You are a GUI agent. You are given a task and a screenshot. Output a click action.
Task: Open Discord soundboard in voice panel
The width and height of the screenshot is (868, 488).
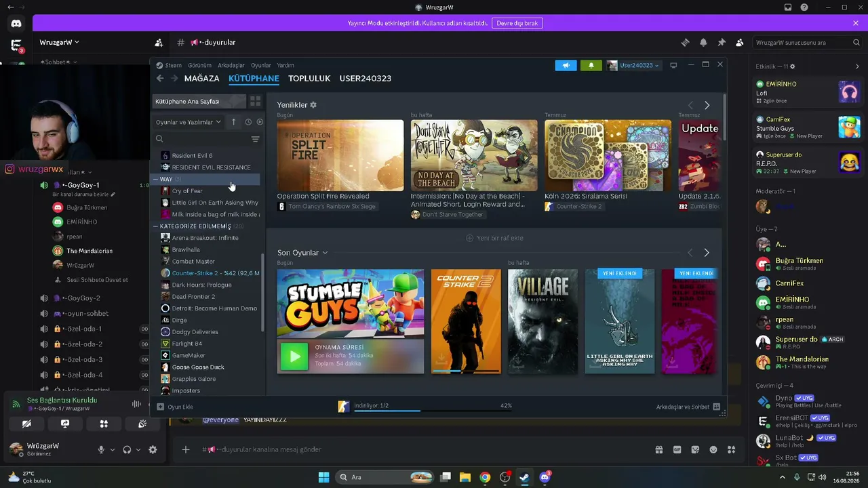point(142,424)
